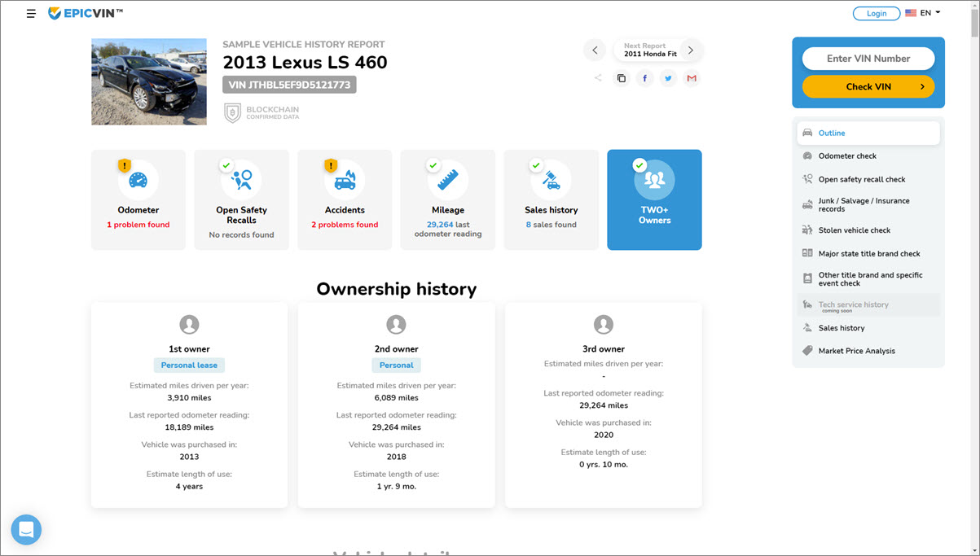Click the 2013 Lexus LS 460 heading
The height and width of the screenshot is (556, 980).
click(305, 63)
